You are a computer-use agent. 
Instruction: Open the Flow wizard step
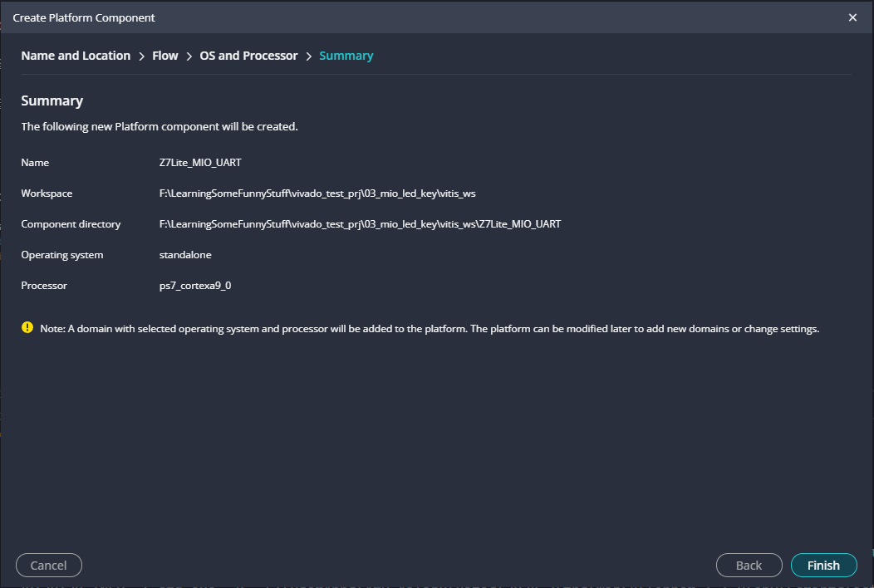165,56
